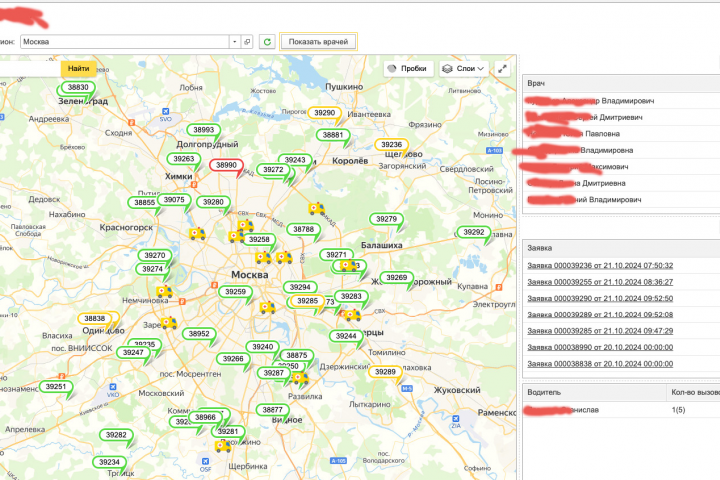The image size is (720, 480).
Task: Select the yellow map marker 38838
Action: pyautogui.click(x=95, y=318)
